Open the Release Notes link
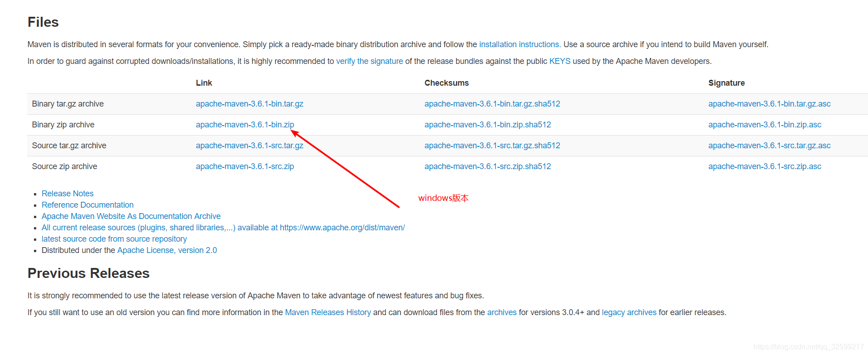 (x=67, y=194)
